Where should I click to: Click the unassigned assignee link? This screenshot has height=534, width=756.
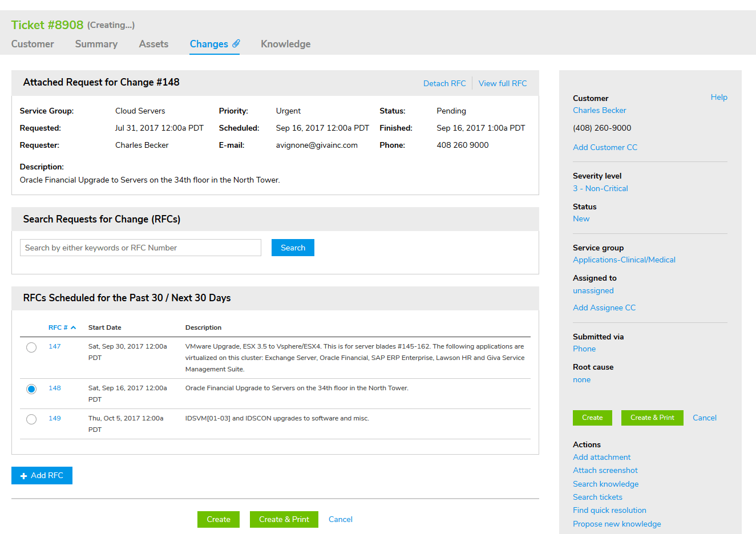pyautogui.click(x=593, y=290)
